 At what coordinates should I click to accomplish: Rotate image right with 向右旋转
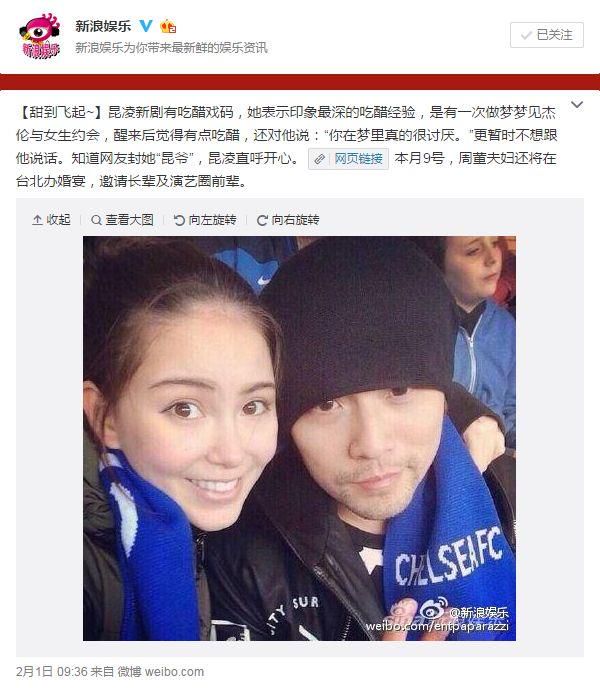(x=288, y=220)
